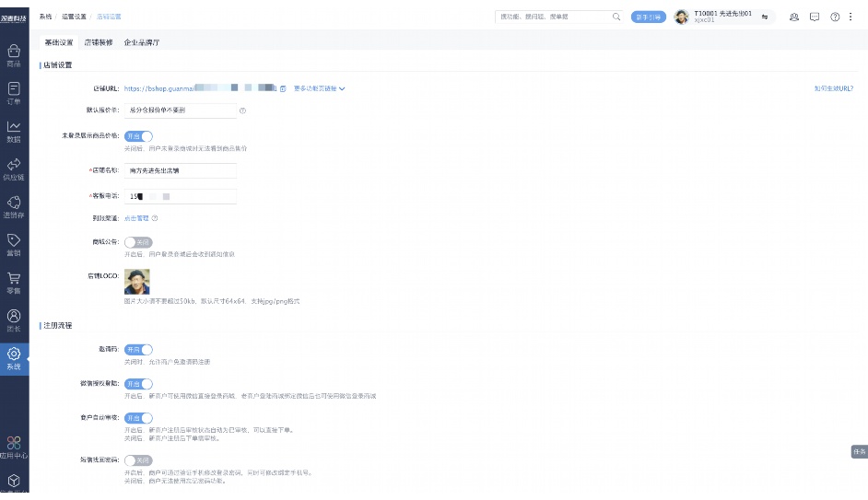
Task: Enable the 短信找回密码 switch
Action: 138,459
